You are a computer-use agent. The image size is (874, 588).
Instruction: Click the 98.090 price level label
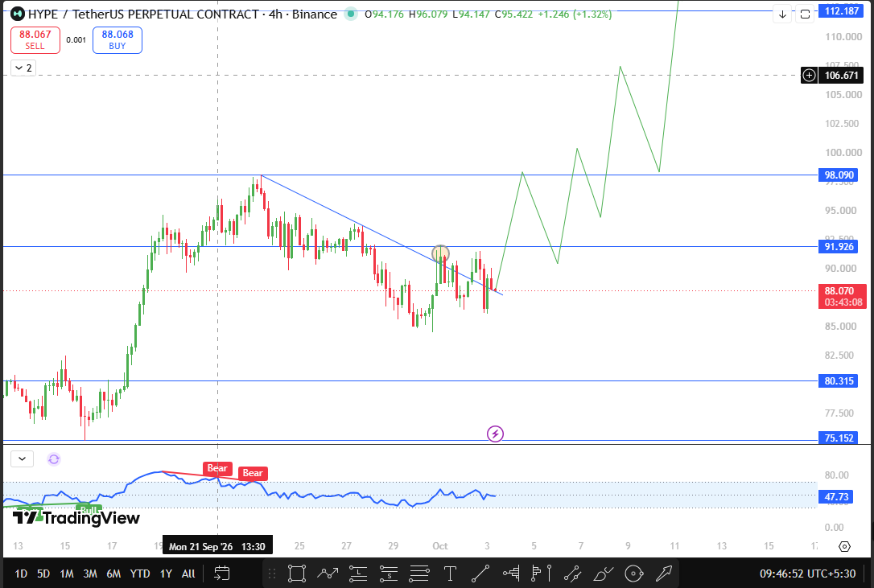pyautogui.click(x=839, y=175)
